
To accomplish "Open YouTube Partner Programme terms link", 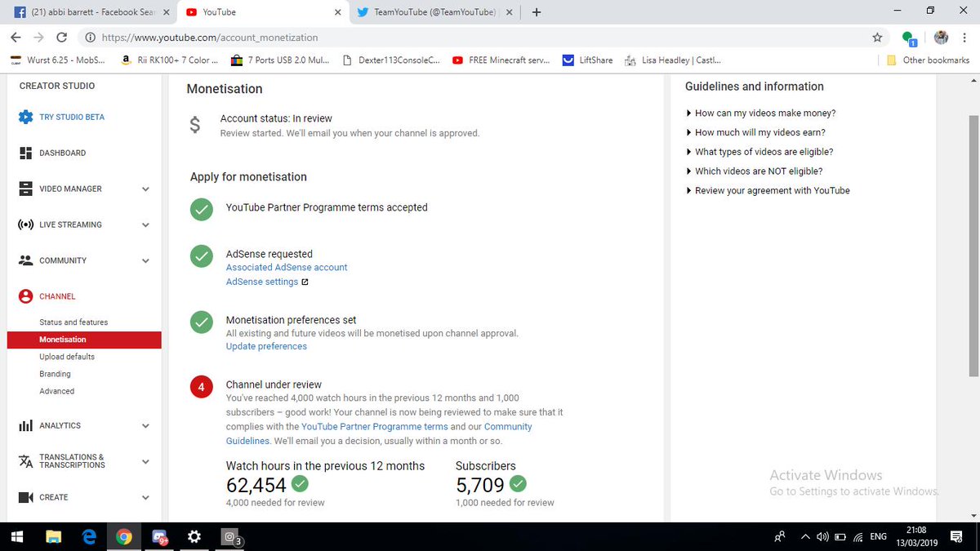I will (x=375, y=426).
